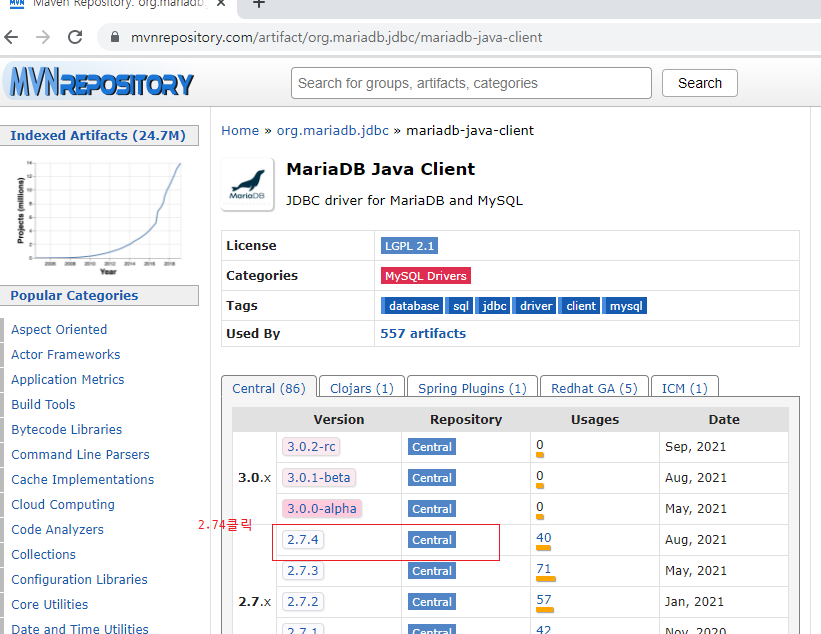This screenshot has height=634, width=821.
Task: Open version 3.0.1-beta
Action: point(318,477)
